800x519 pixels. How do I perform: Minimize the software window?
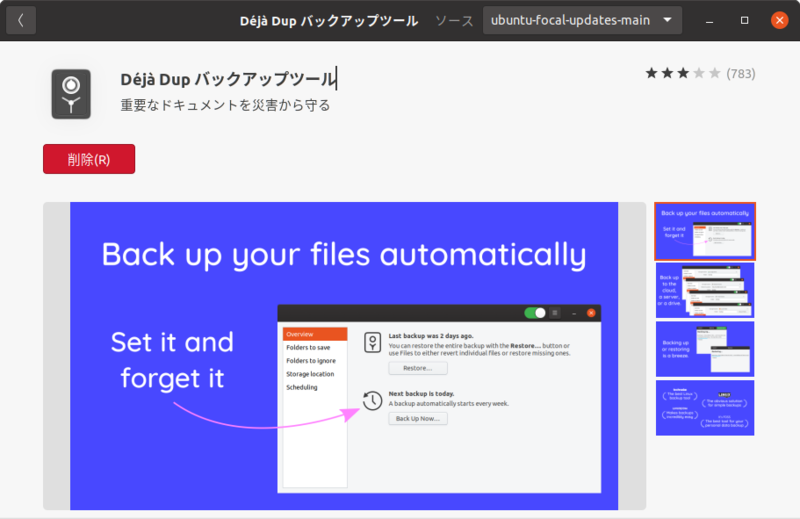pyautogui.click(x=709, y=20)
